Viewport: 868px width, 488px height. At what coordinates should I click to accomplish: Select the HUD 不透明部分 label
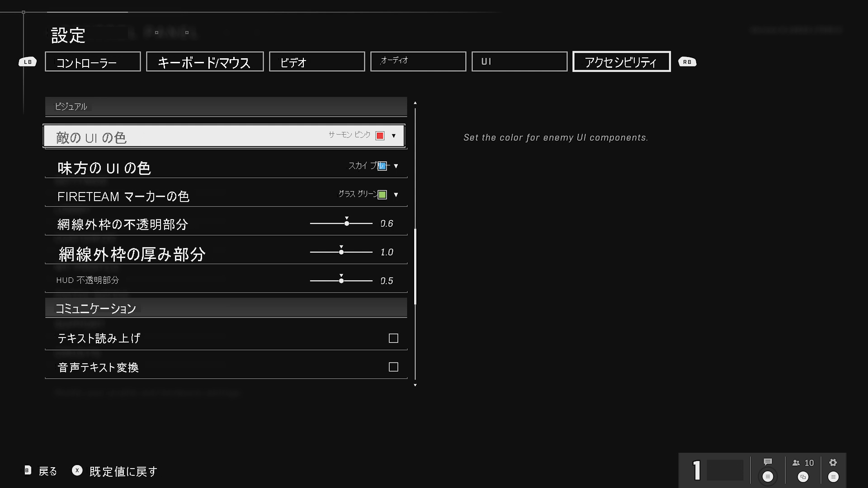click(x=88, y=280)
